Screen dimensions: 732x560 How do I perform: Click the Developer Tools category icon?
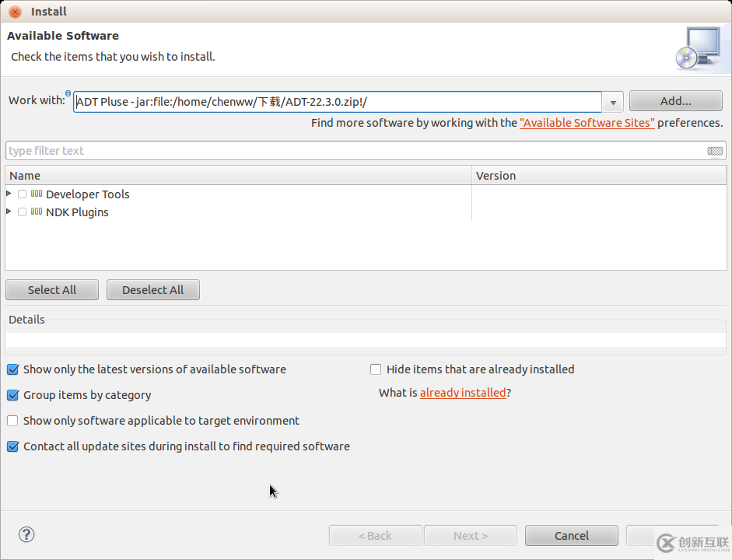point(37,194)
